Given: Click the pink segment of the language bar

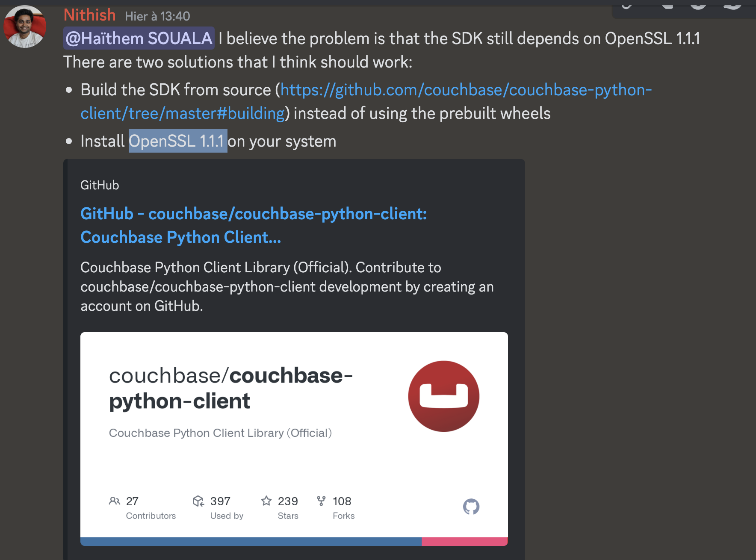Looking at the screenshot, I should (464, 541).
